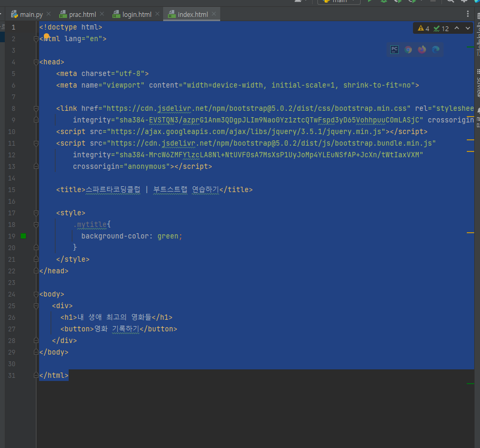This screenshot has height=448, width=480.
Task: Open index.html in Chrome browser
Action: 408,50
